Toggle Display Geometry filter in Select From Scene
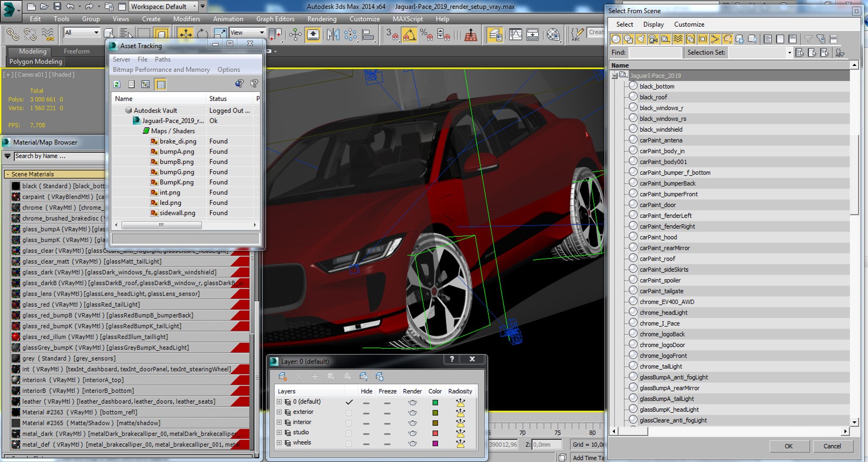Viewport: 868px width, 462px height. [616, 39]
